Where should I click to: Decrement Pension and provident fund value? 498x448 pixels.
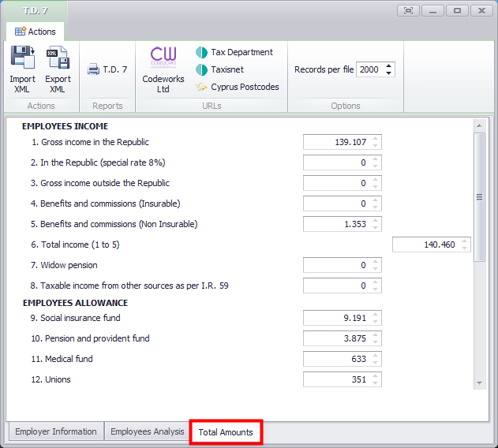[376, 342]
